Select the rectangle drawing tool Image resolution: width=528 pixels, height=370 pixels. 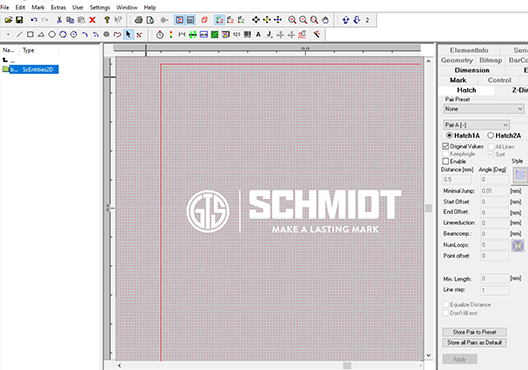point(30,34)
